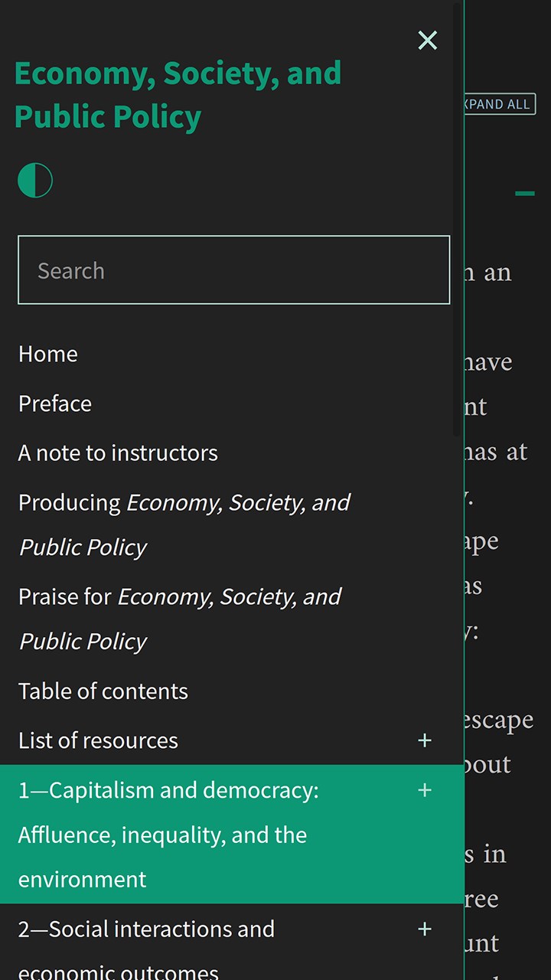
Task: Expand chapter 2 plus icon
Action: [x=425, y=929]
